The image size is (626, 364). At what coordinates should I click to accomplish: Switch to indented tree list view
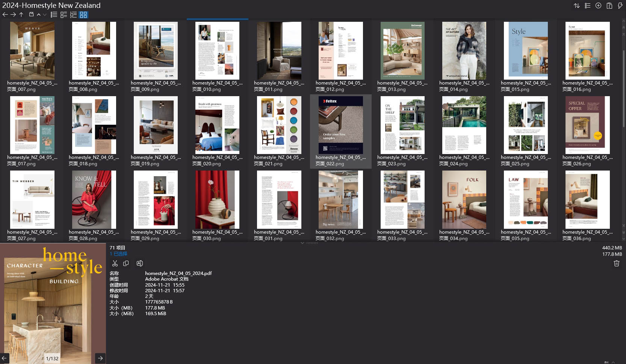click(x=74, y=15)
